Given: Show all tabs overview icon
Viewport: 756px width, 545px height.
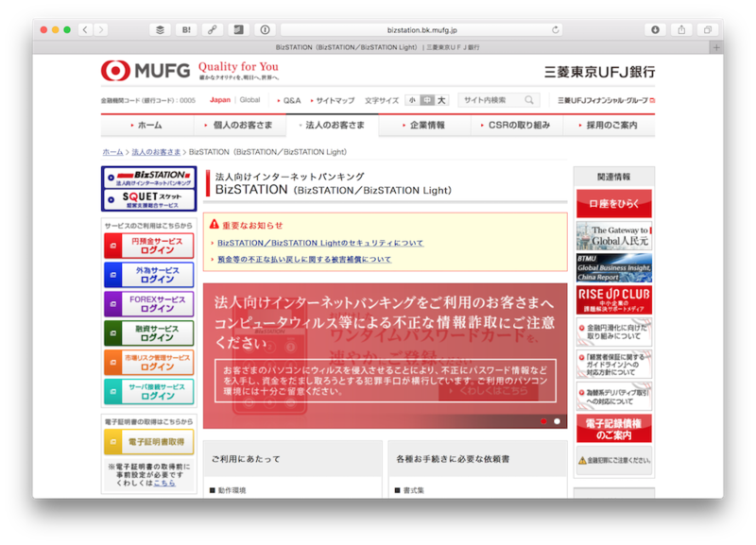Looking at the screenshot, I should (x=707, y=30).
